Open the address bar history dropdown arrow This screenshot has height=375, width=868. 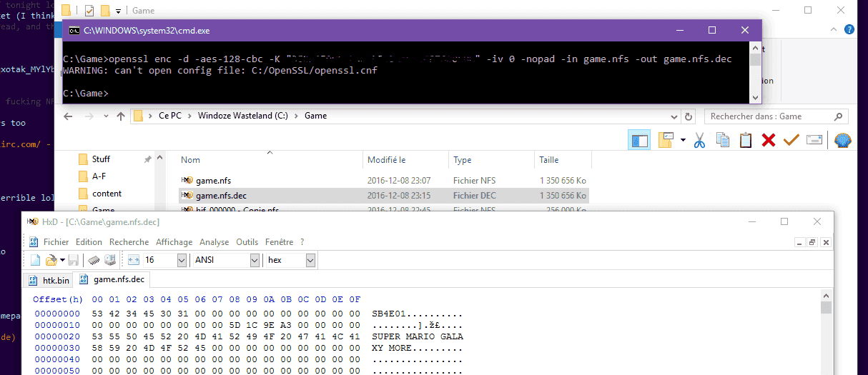click(x=674, y=116)
